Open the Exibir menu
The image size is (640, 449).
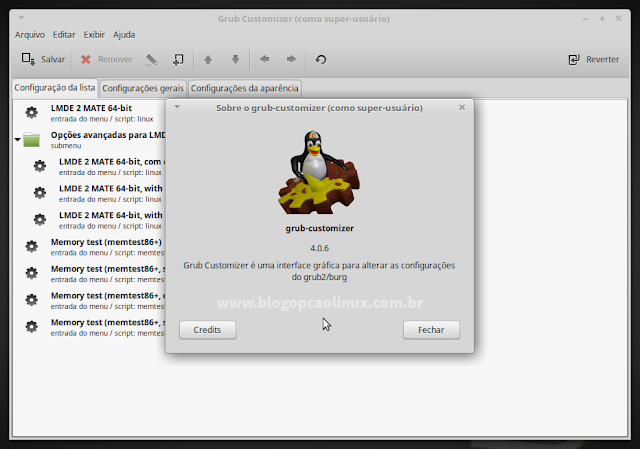(94, 35)
